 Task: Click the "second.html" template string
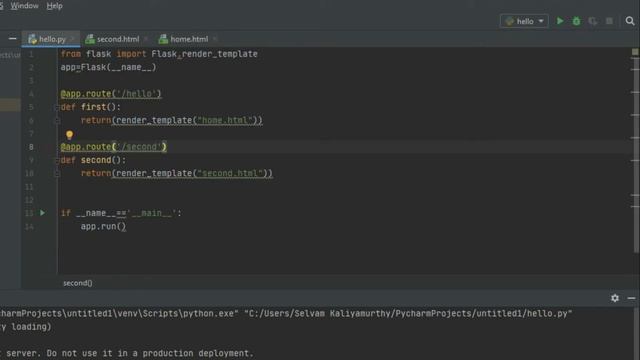tap(230, 173)
